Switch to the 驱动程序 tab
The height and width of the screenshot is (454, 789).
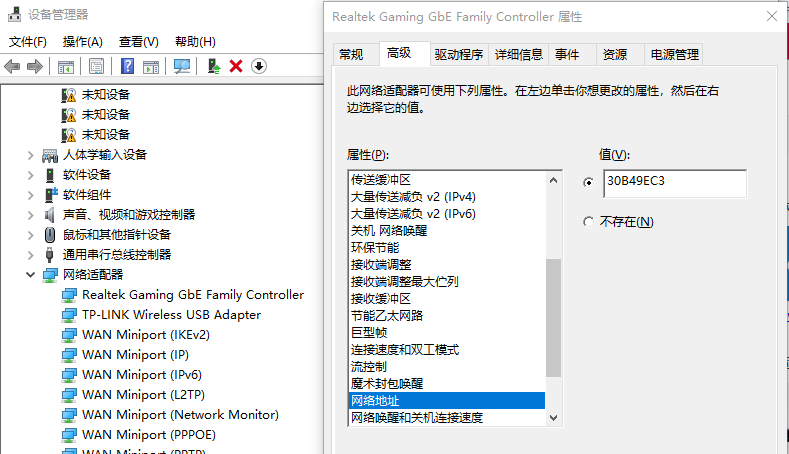[458, 54]
